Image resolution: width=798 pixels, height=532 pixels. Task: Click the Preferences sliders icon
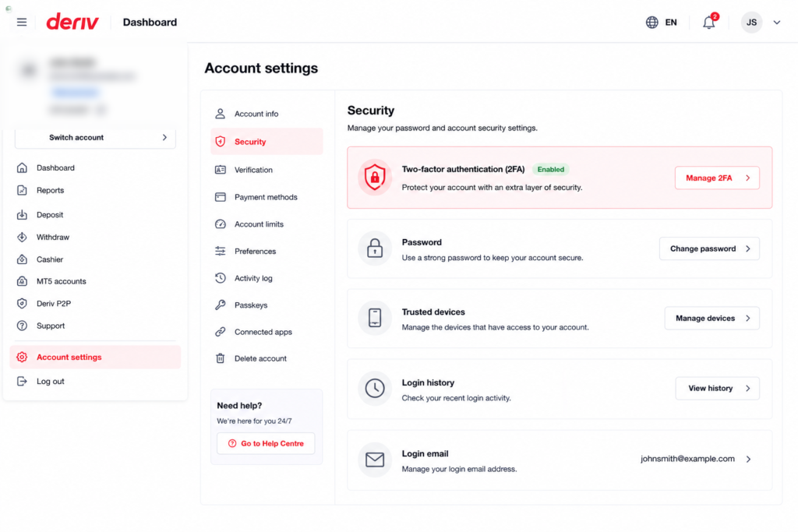coord(220,252)
